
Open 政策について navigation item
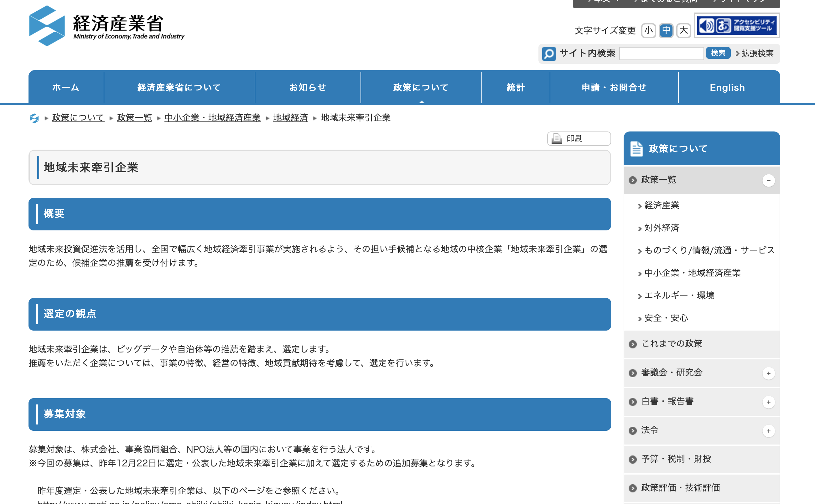(x=421, y=87)
